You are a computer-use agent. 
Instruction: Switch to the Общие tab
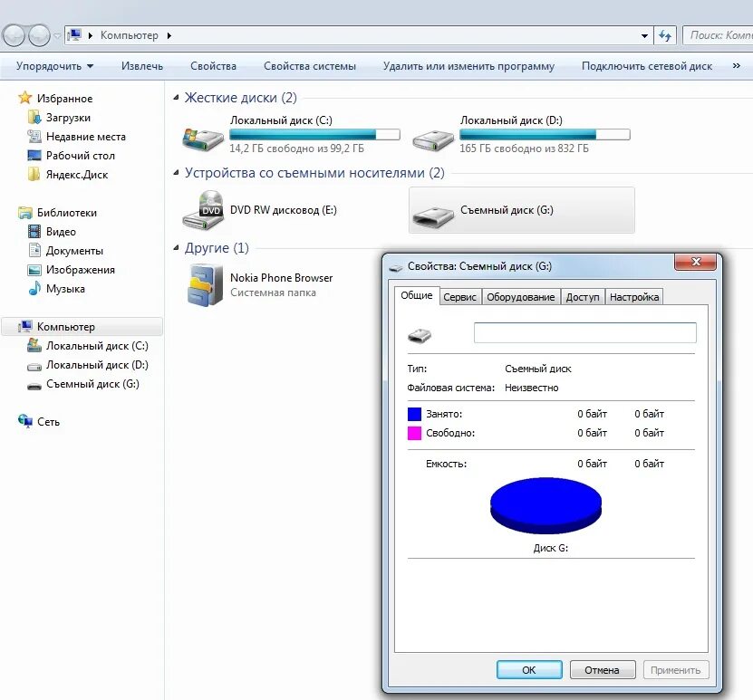point(416,295)
